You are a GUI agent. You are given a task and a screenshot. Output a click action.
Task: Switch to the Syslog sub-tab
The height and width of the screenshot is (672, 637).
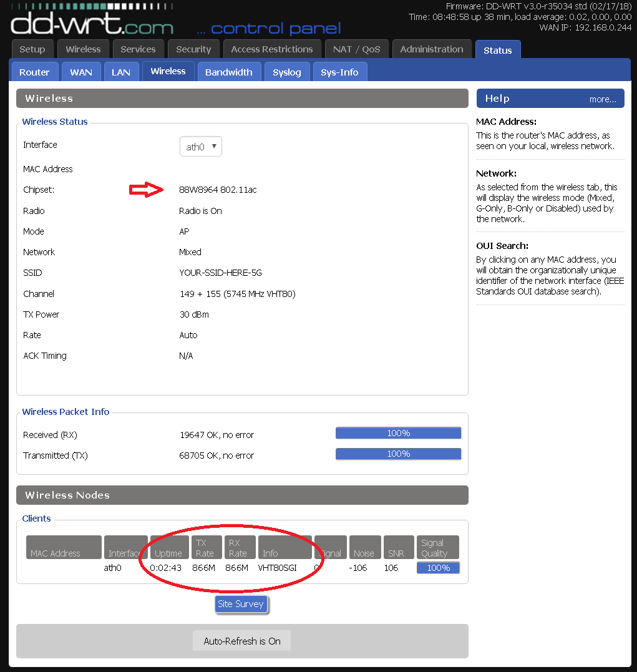pyautogui.click(x=287, y=72)
